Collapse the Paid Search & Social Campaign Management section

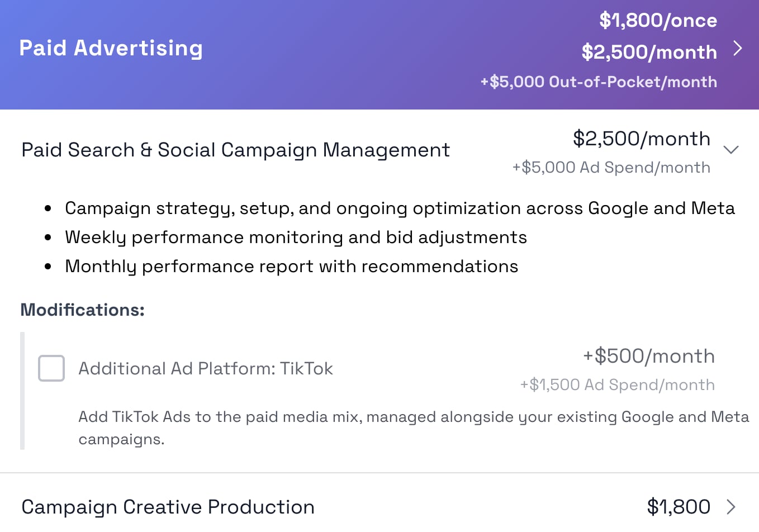click(x=731, y=150)
